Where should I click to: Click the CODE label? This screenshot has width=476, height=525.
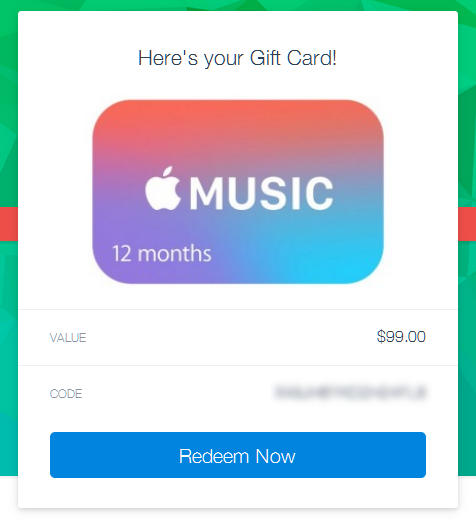[x=66, y=394]
